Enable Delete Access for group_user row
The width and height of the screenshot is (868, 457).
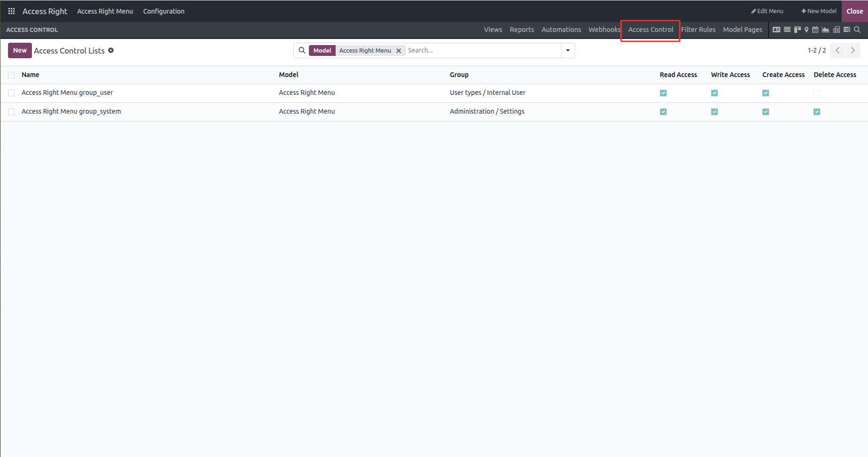(817, 93)
